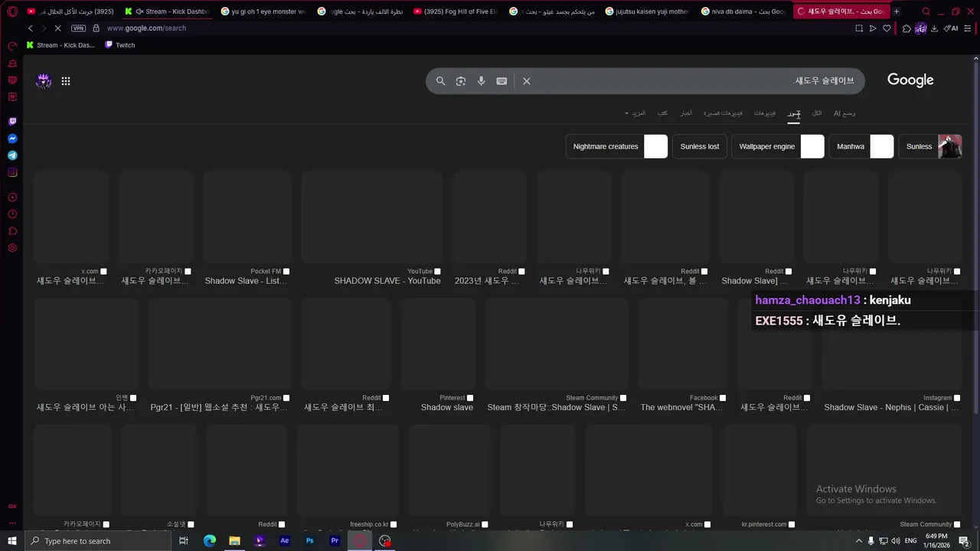Open GX Control in the sidebar
The height and width of the screenshot is (551, 980).
(x=12, y=47)
